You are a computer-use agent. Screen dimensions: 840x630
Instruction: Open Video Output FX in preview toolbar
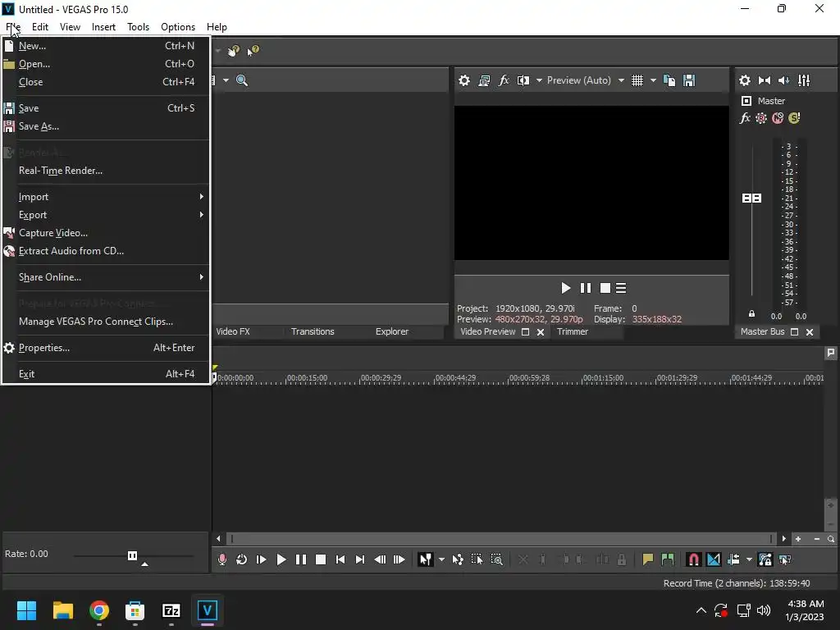504,80
